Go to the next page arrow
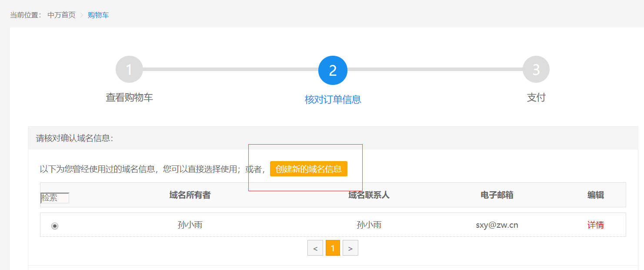This screenshot has height=270, width=644. pyautogui.click(x=350, y=248)
